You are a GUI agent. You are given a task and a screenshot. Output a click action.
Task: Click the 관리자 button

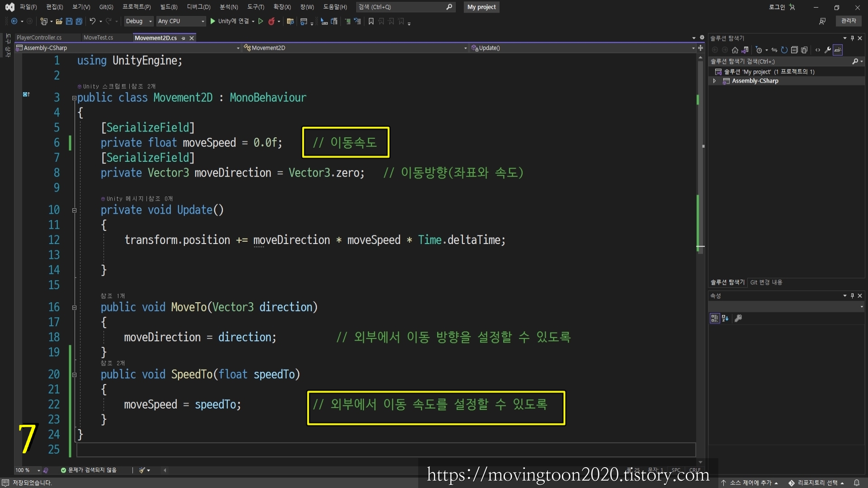[849, 21]
